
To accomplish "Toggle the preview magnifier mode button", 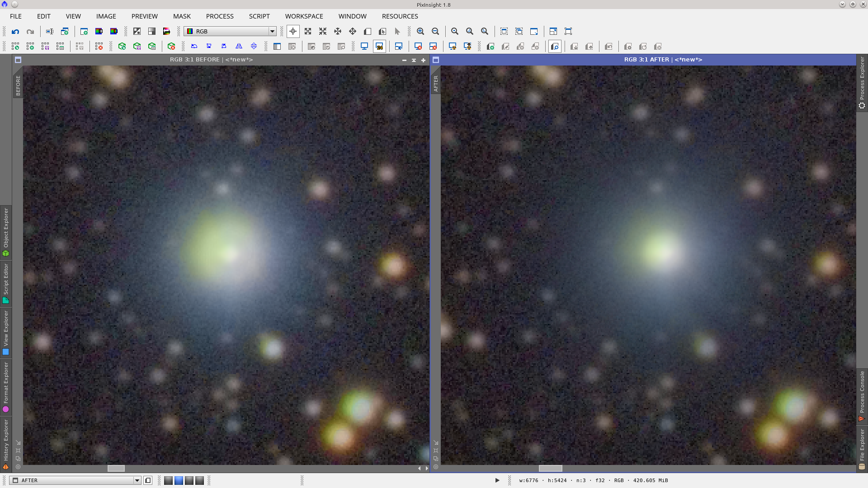I will 555,47.
